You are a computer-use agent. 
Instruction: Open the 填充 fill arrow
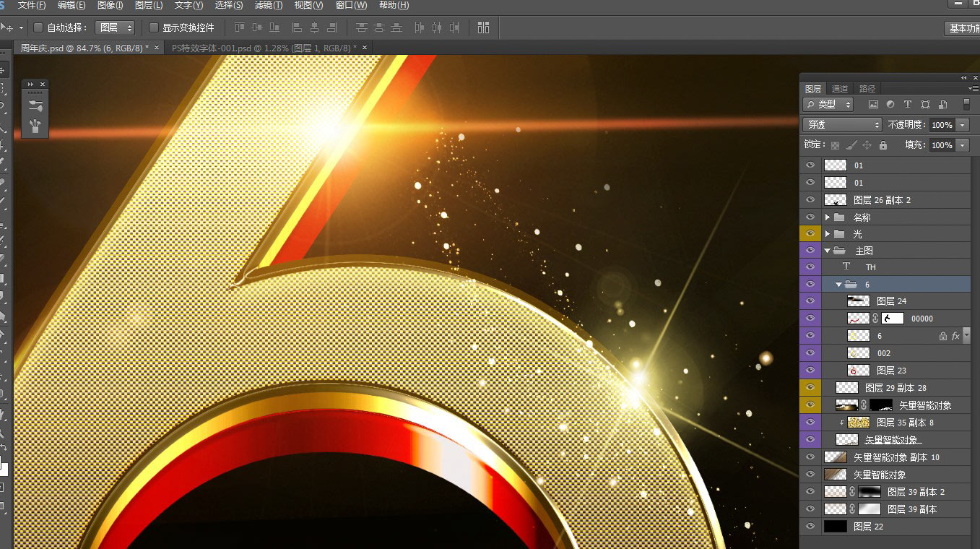pyautogui.click(x=963, y=145)
